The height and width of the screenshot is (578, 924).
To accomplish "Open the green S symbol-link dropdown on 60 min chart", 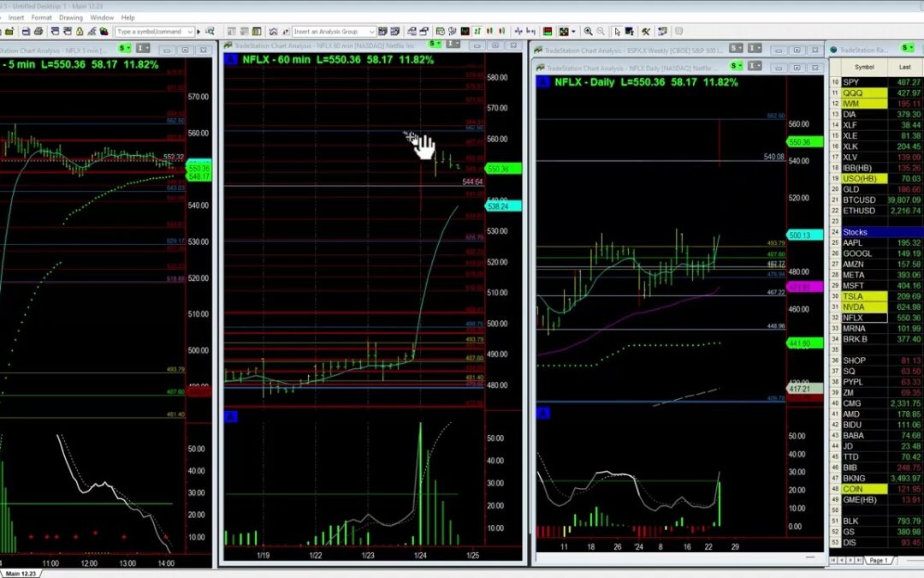I will click(435, 45).
